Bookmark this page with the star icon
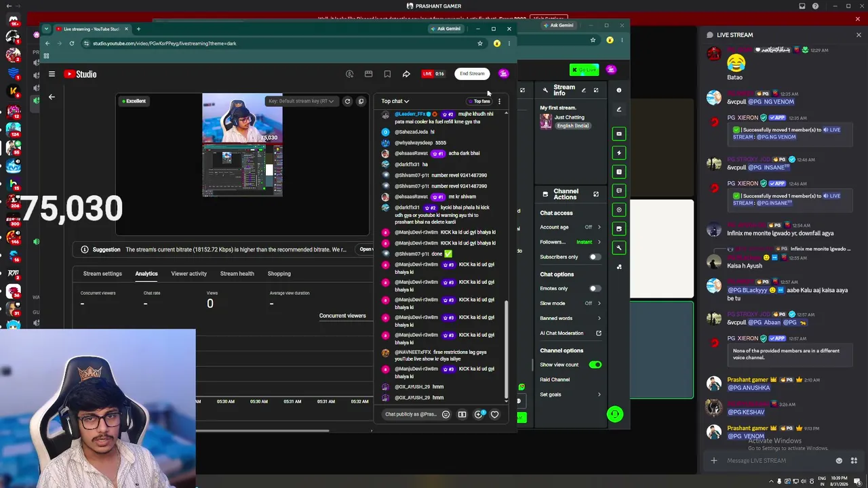The image size is (868, 488). point(479,43)
